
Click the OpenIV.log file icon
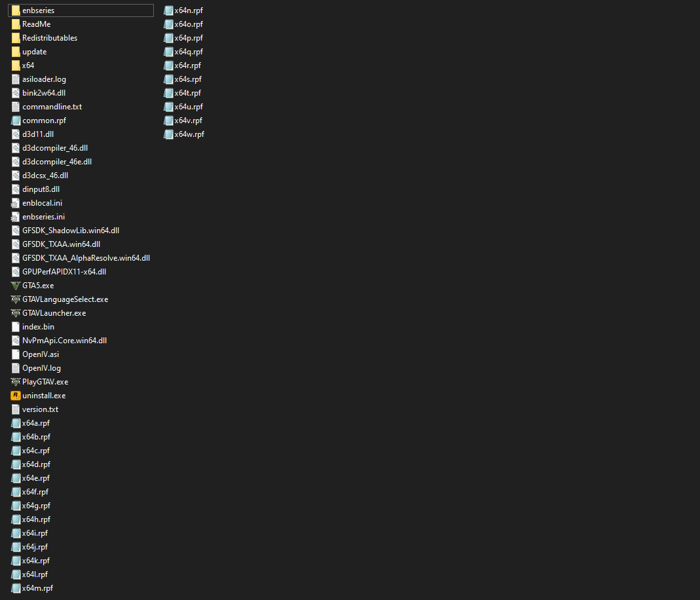16,368
